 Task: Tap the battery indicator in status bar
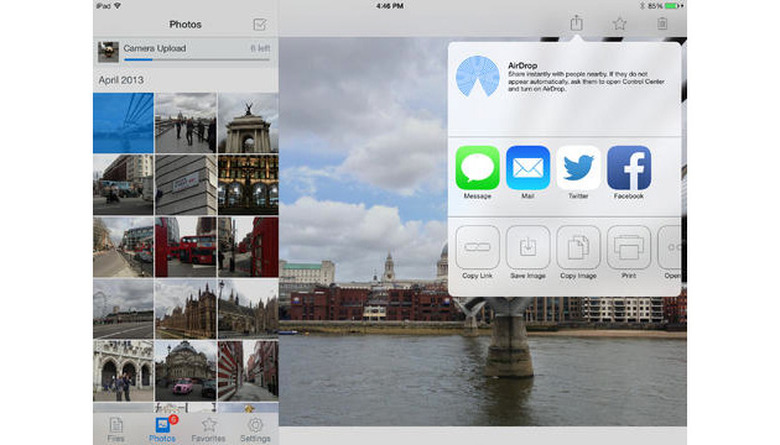[673, 6]
